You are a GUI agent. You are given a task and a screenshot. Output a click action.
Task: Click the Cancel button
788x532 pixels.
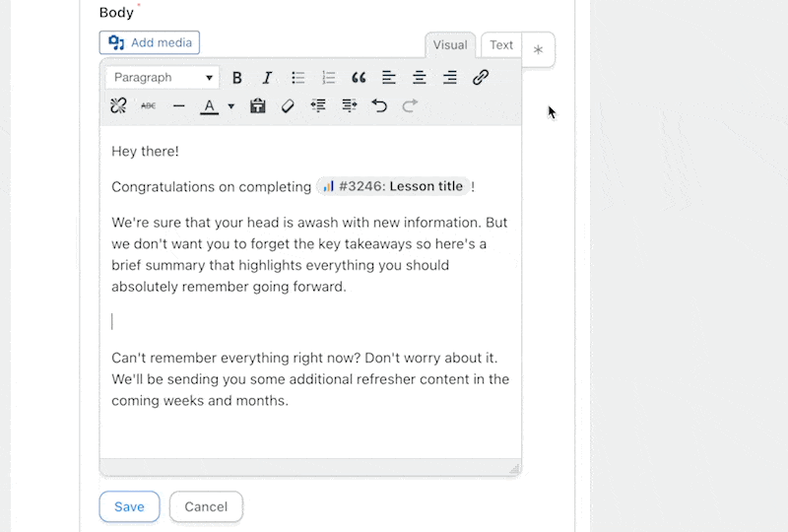pyautogui.click(x=206, y=506)
